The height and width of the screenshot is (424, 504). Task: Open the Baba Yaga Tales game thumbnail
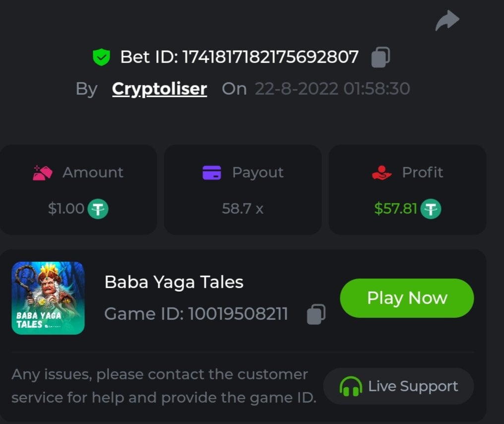tap(48, 298)
